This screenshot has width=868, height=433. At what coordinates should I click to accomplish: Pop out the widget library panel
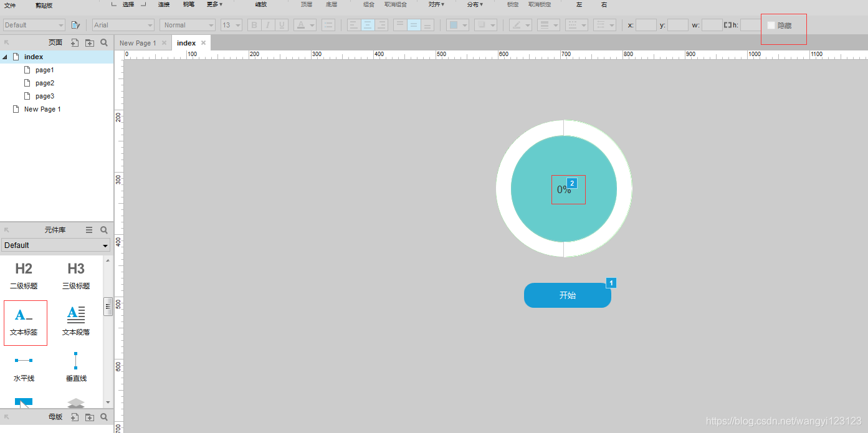6,230
